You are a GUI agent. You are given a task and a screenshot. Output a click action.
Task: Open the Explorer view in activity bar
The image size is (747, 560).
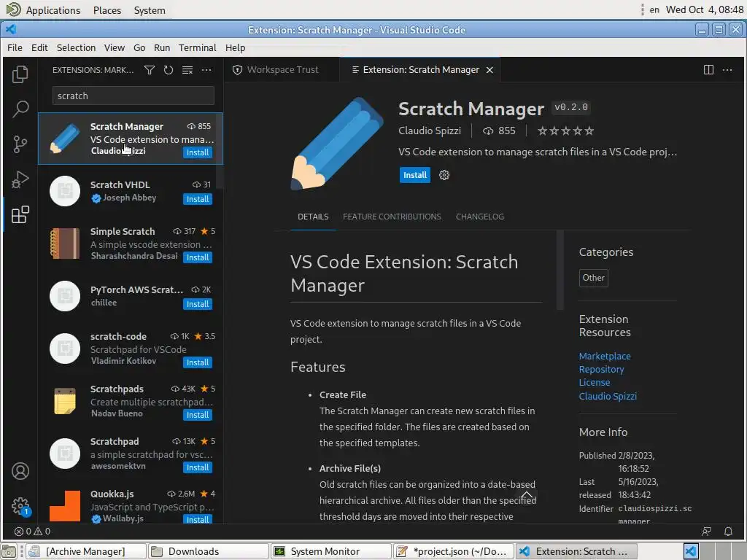20,74
